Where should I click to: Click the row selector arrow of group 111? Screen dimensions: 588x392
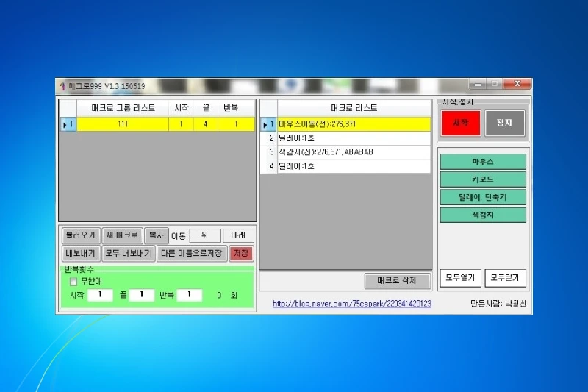coord(68,124)
